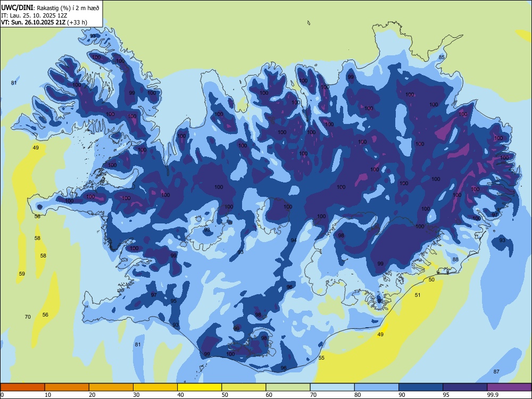Click the medium blue 80–90 legend swatch

tap(377, 387)
